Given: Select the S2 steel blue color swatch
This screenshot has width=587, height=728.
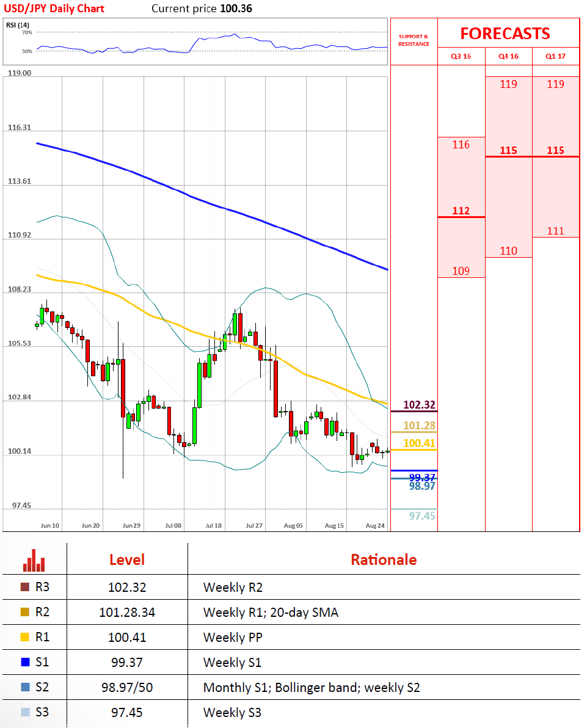Looking at the screenshot, I should (x=25, y=687).
